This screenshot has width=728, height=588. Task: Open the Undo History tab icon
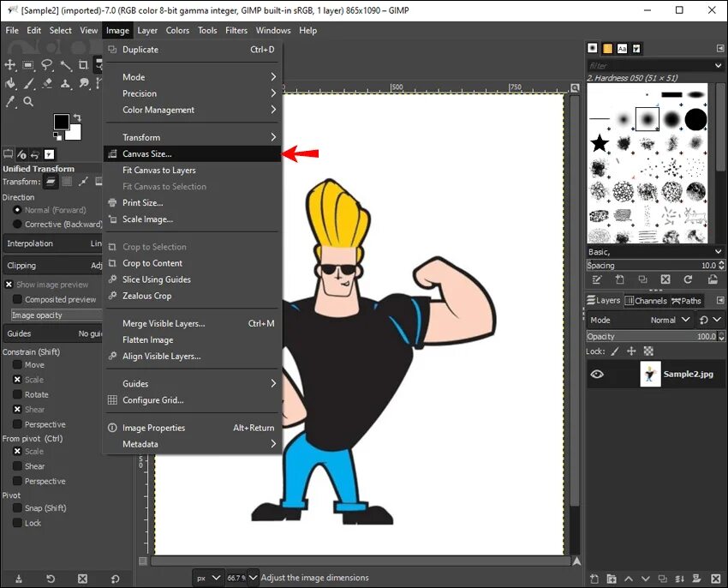coord(35,154)
